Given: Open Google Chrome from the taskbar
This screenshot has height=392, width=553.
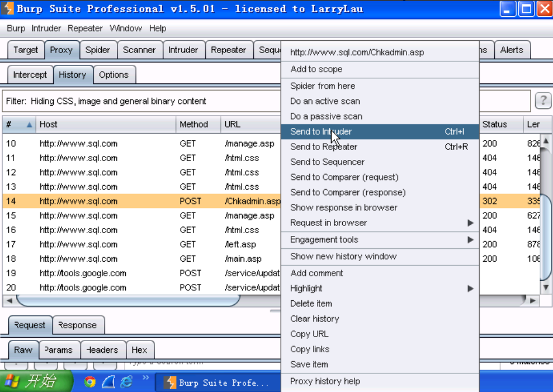Looking at the screenshot, I should [x=90, y=382].
